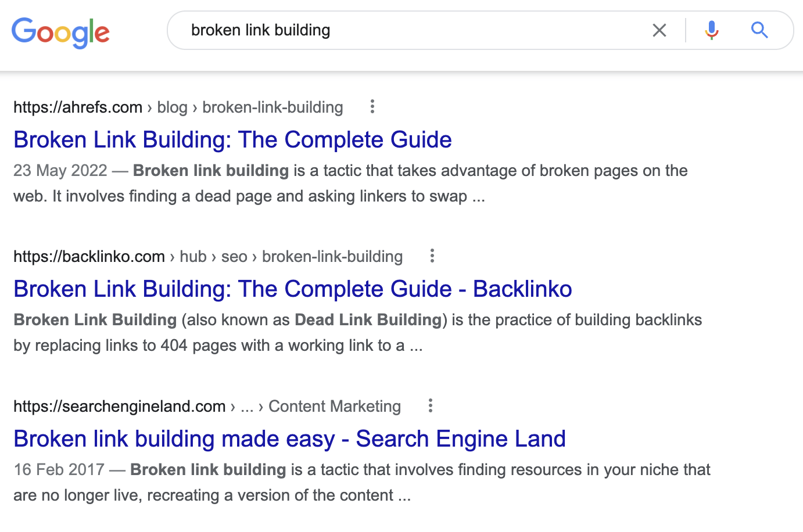Clear the search query using the X icon

(659, 30)
